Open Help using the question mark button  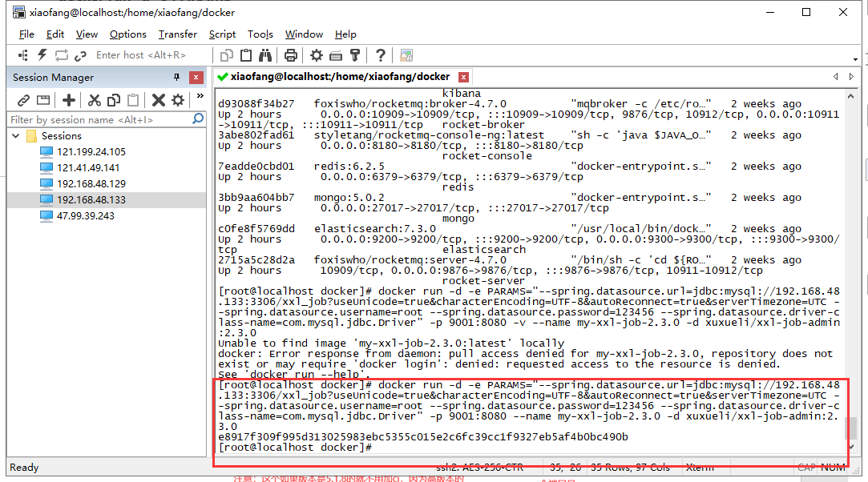380,54
